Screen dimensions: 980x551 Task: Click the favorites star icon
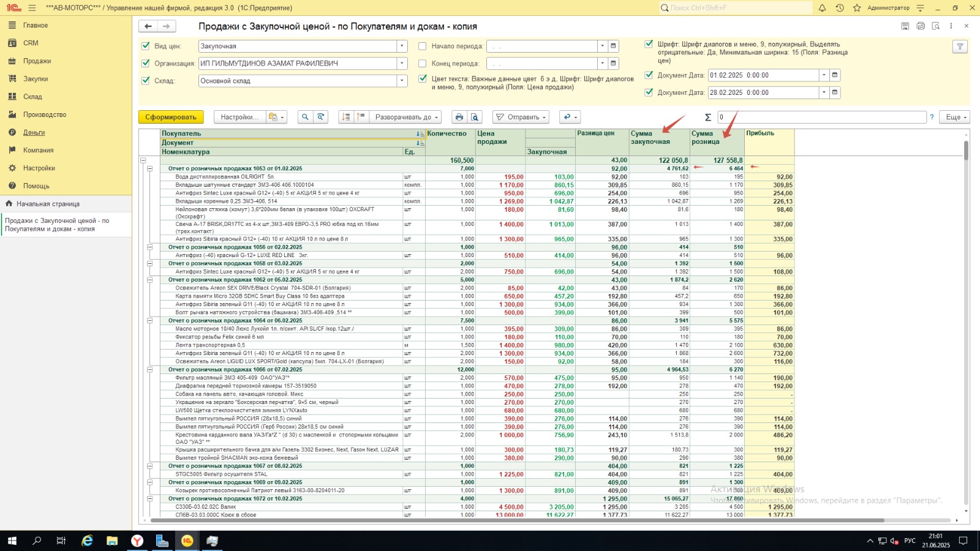click(857, 8)
